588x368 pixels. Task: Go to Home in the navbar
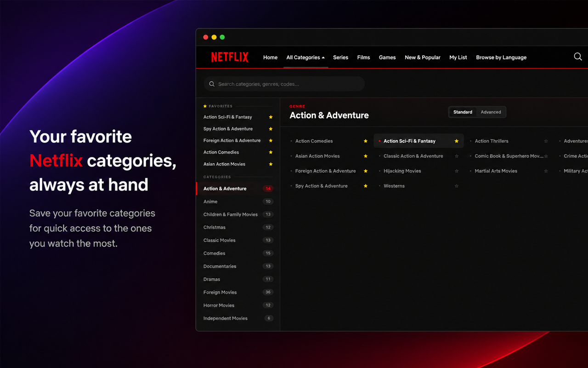point(270,57)
